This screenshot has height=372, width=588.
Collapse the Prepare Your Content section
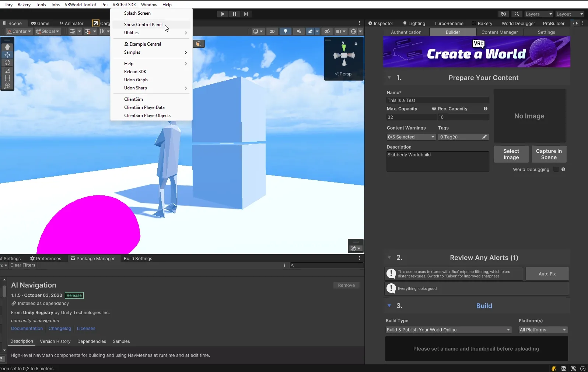389,78
